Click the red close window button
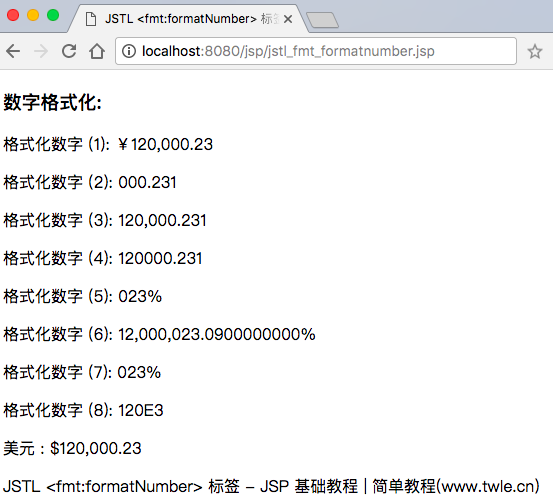This screenshot has height=500, width=553. click(x=13, y=15)
